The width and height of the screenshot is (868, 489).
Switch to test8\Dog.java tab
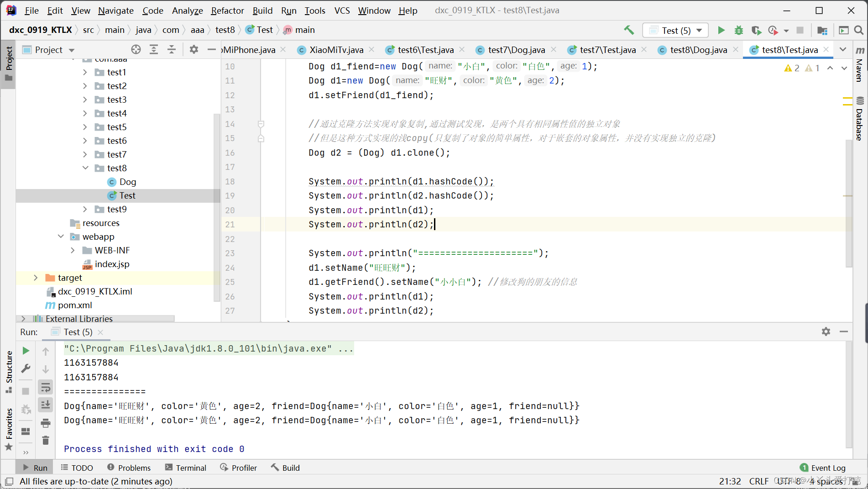[x=698, y=49]
